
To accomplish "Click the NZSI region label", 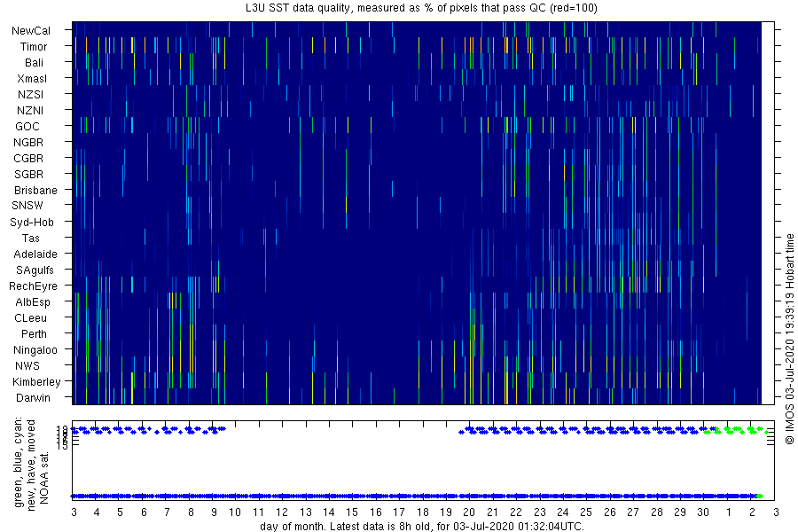I will [x=30, y=95].
